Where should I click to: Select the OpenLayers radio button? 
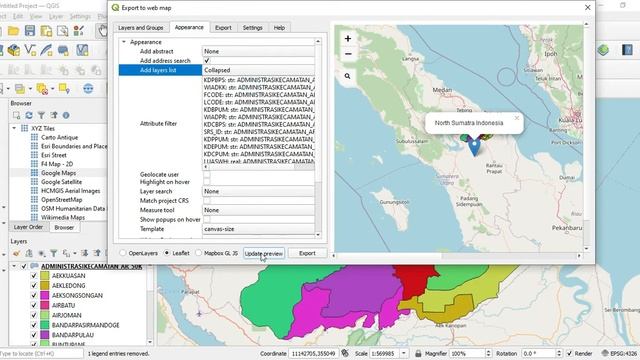coord(122,253)
